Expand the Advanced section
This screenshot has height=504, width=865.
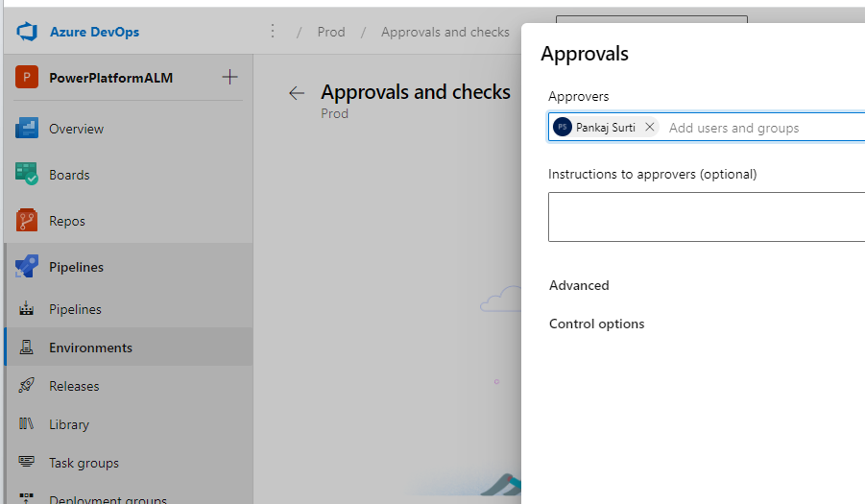(x=579, y=285)
